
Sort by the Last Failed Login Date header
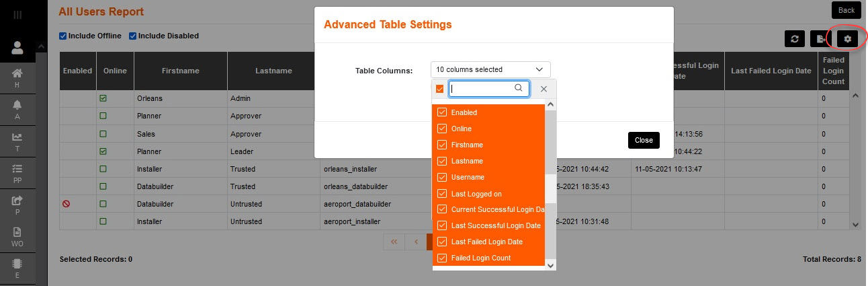pyautogui.click(x=771, y=71)
